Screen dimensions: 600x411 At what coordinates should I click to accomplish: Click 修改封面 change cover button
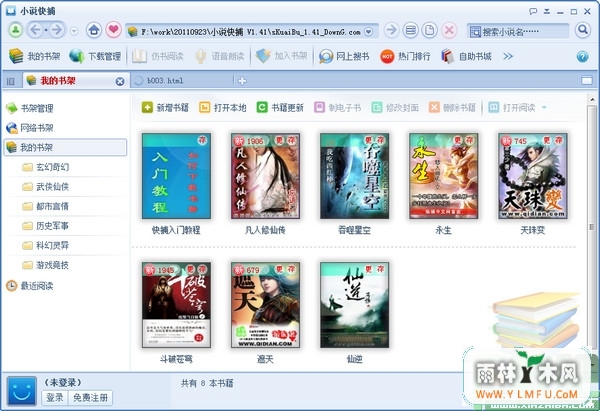point(395,108)
